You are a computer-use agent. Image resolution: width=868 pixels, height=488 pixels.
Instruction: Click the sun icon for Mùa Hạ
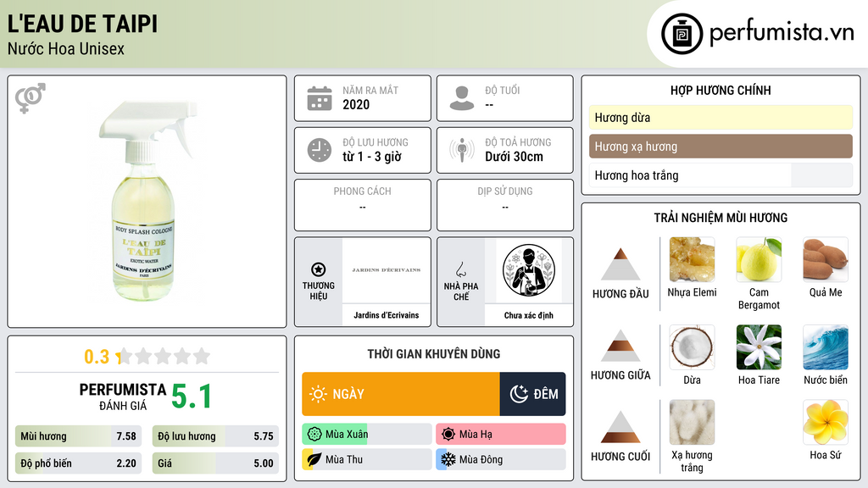[x=448, y=435]
